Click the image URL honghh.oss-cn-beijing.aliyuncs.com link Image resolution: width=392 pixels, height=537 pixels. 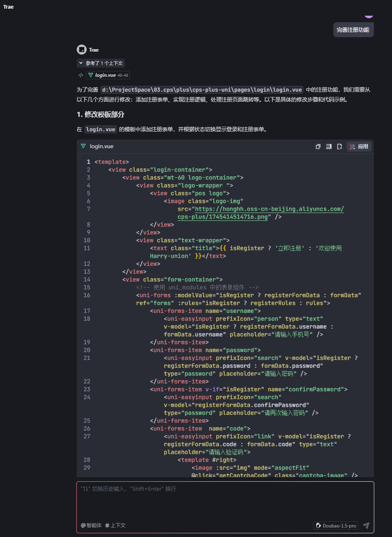click(x=269, y=209)
